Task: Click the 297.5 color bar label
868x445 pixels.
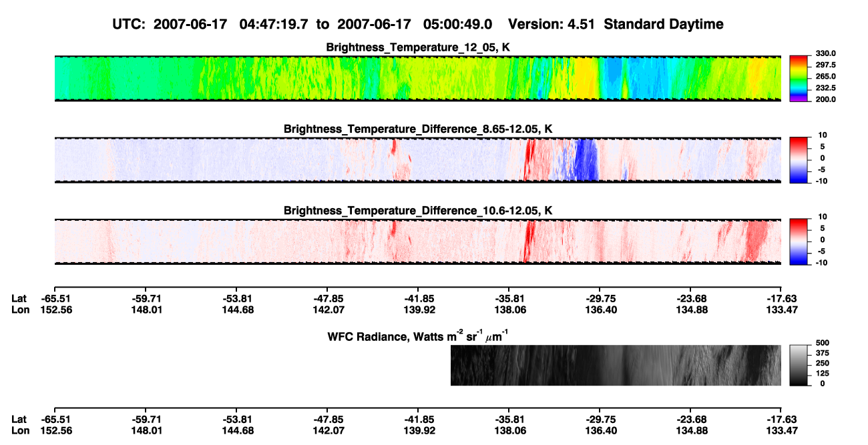Action: pyautogui.click(x=825, y=65)
